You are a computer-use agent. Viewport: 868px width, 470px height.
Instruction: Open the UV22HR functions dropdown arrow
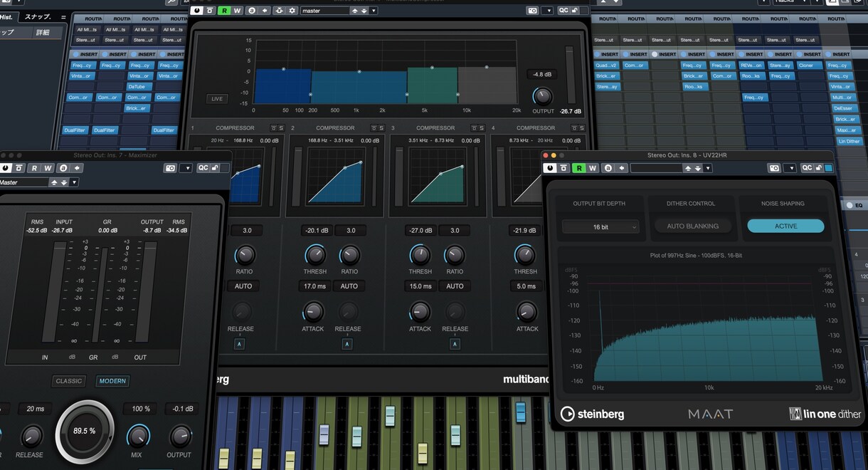(x=790, y=168)
